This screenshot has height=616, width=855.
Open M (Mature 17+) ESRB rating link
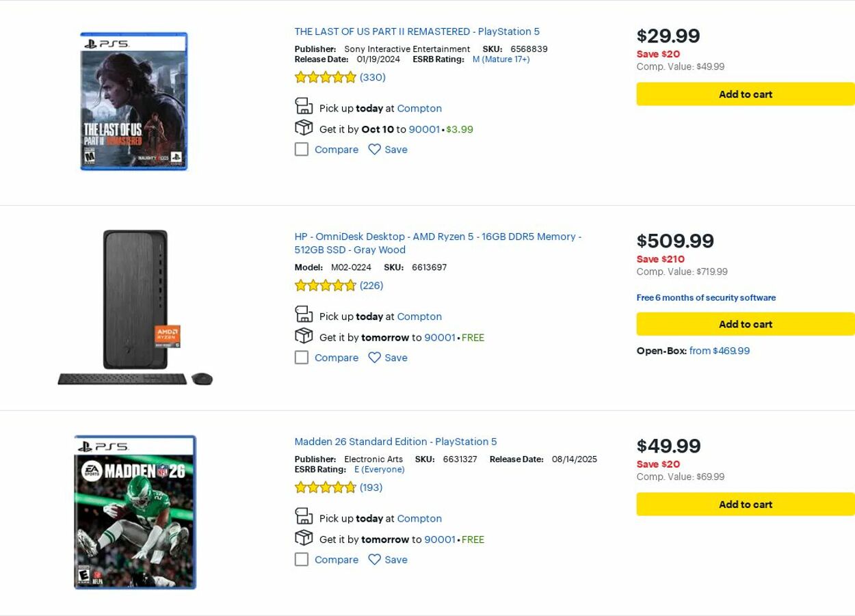click(x=501, y=59)
